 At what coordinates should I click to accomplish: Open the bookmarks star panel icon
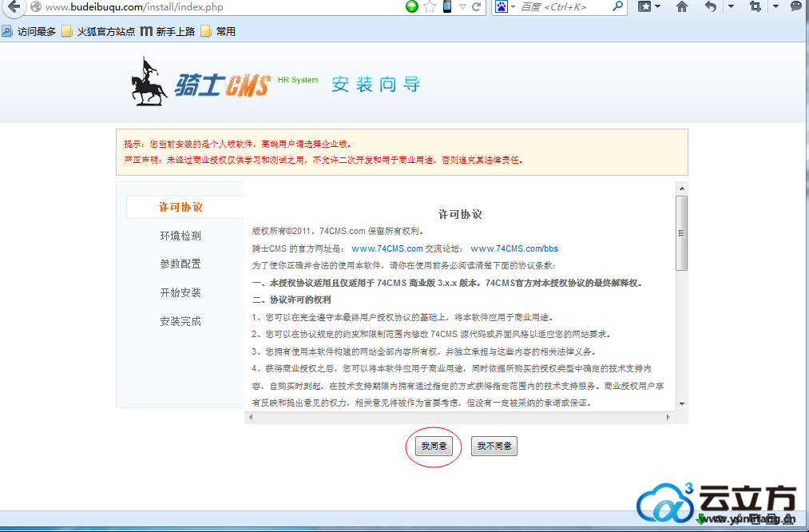[x=644, y=6]
